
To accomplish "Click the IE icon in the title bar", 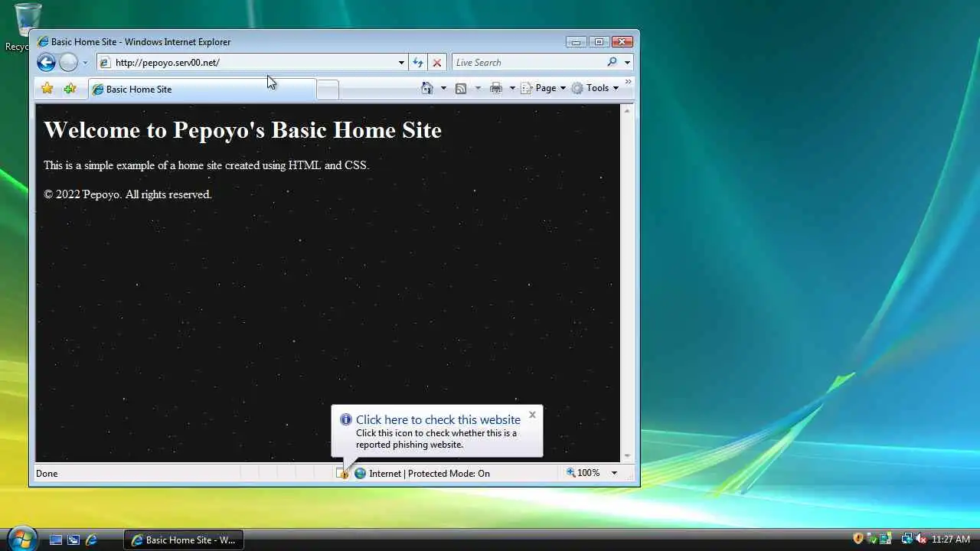I will tap(43, 42).
